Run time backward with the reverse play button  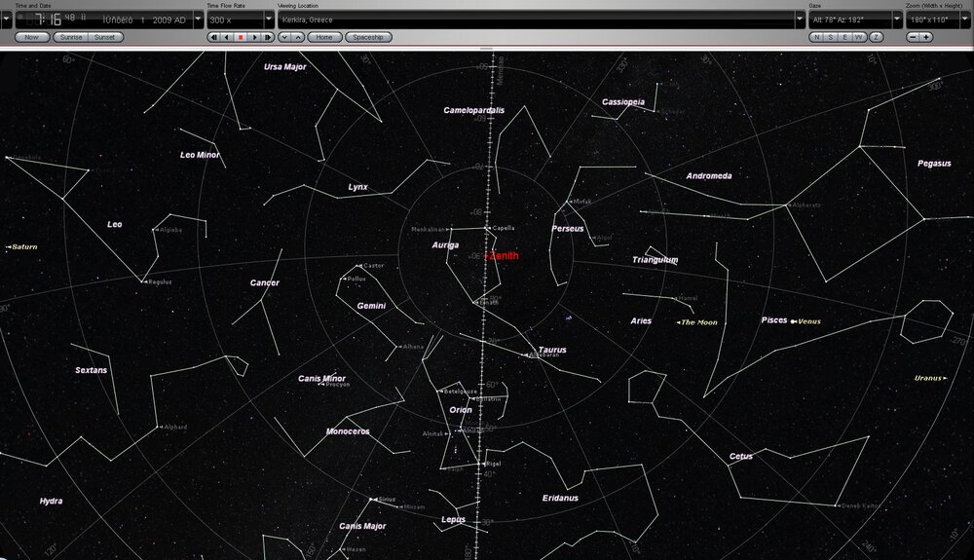[x=227, y=37]
